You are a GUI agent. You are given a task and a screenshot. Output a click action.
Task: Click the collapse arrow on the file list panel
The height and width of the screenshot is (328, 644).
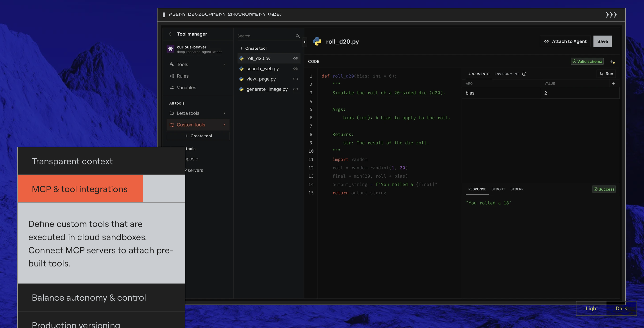(304, 42)
